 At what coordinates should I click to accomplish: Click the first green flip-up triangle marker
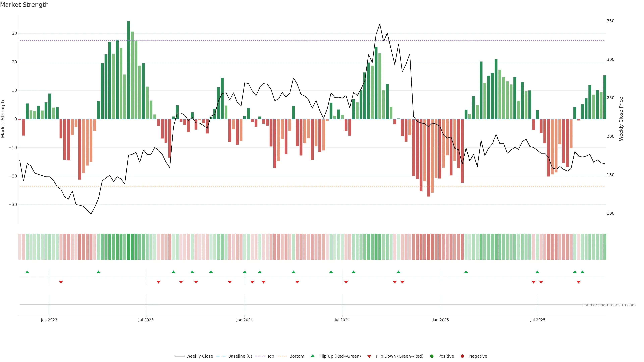(27, 272)
